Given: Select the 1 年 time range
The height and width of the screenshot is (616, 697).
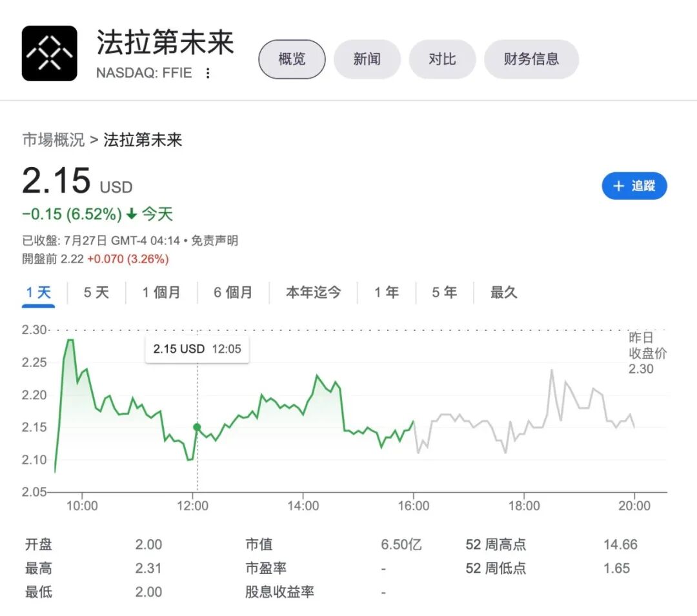Looking at the screenshot, I should (387, 293).
